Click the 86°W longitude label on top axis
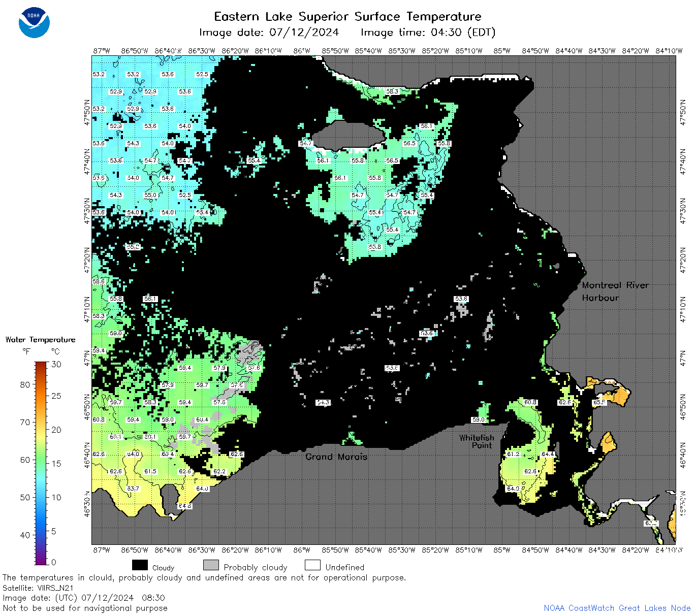Viewport: 696px width, 616px height. pos(302,51)
